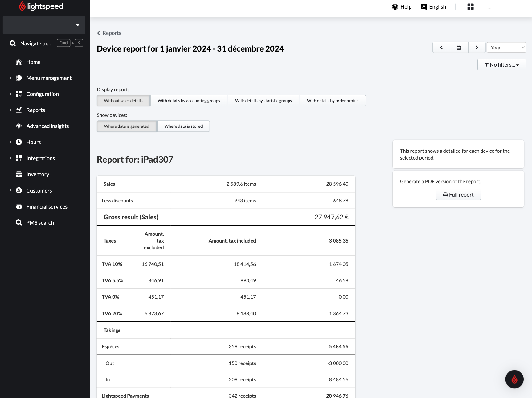Click the TVA 0% tax row
This screenshot has height=398, width=532.
click(226, 297)
